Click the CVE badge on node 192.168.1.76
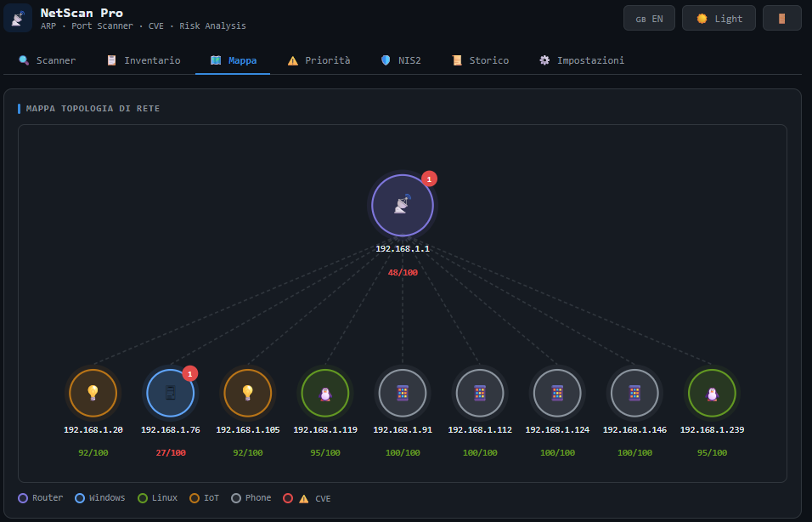This screenshot has width=812, height=522. point(190,374)
